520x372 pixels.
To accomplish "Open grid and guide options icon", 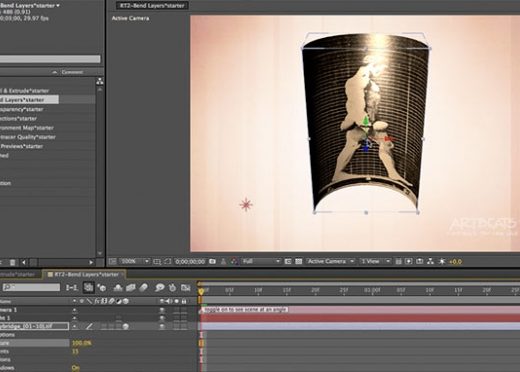I will [157, 262].
